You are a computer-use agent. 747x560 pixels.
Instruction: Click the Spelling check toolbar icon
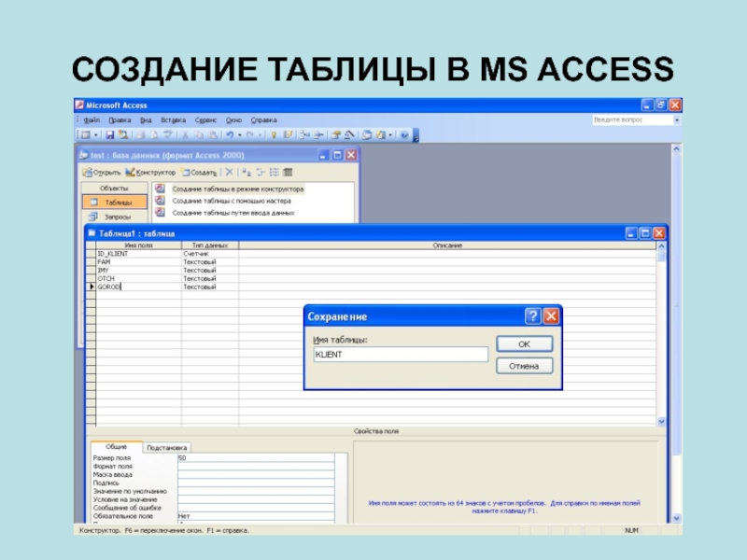pyautogui.click(x=168, y=134)
